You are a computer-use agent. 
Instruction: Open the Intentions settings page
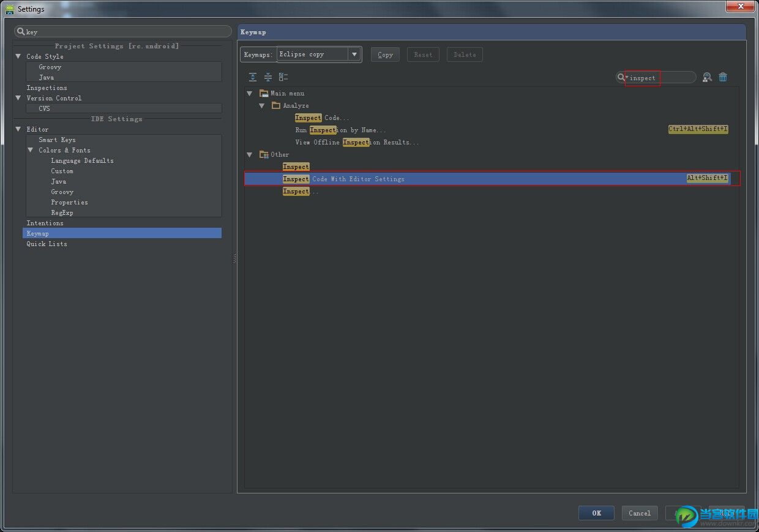45,223
